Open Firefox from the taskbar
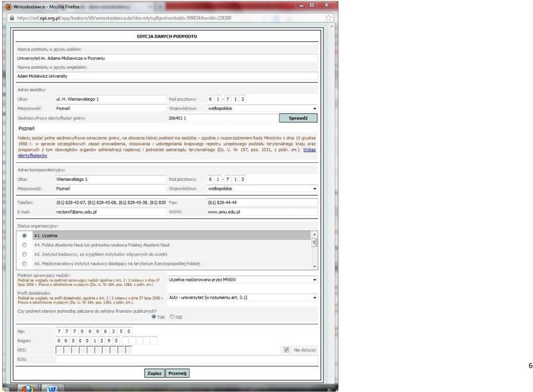Viewport: 533px width, 392px height. tap(27, 388)
